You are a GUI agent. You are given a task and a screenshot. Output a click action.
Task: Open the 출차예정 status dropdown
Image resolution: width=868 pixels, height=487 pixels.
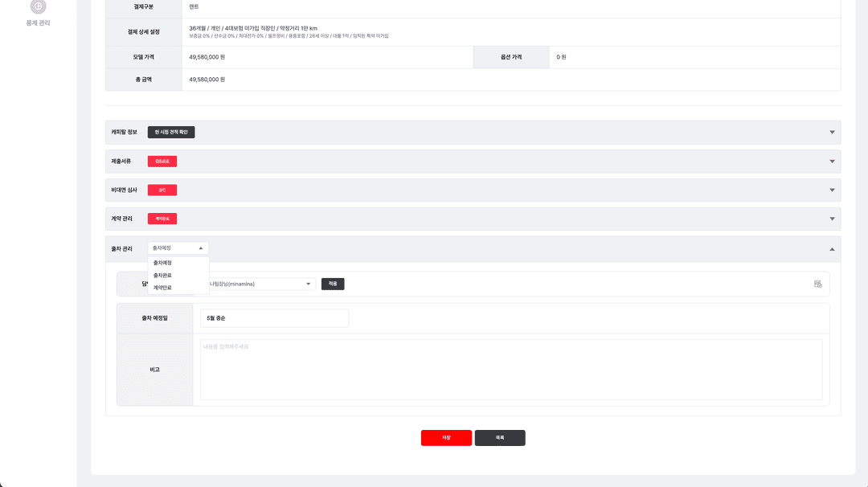point(177,248)
